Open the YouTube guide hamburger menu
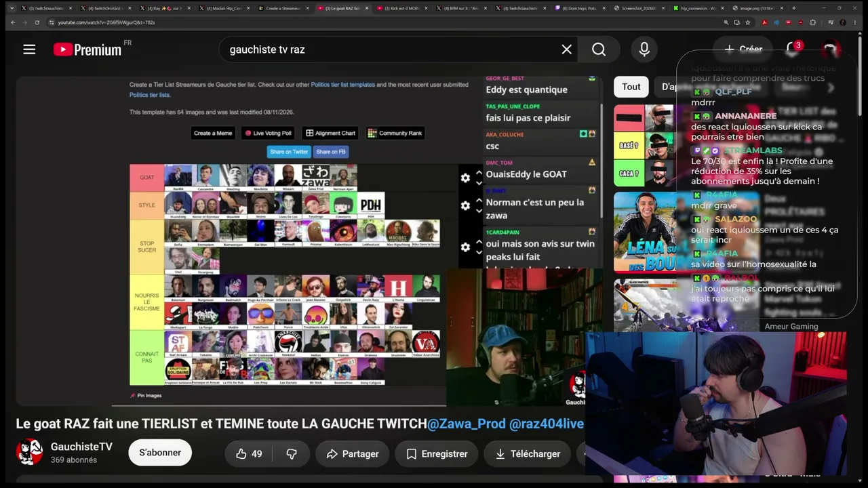Image resolution: width=868 pixels, height=488 pixels. 29,49
